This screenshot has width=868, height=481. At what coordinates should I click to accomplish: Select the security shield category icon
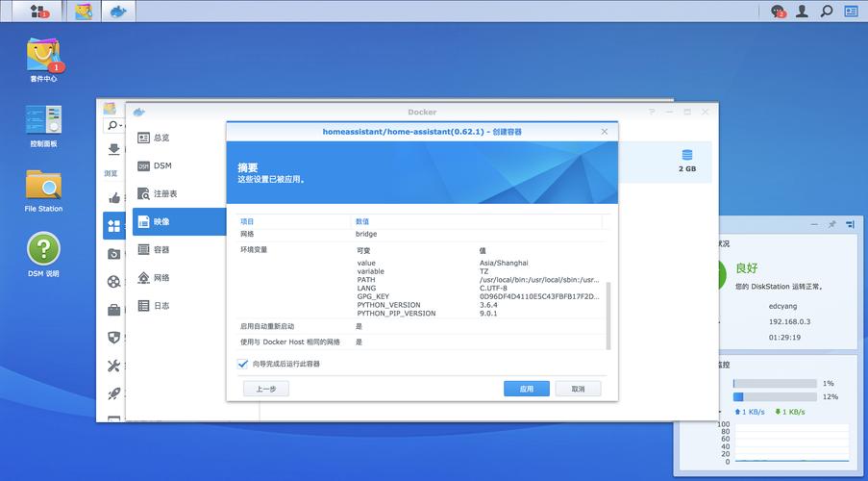pyautogui.click(x=114, y=338)
